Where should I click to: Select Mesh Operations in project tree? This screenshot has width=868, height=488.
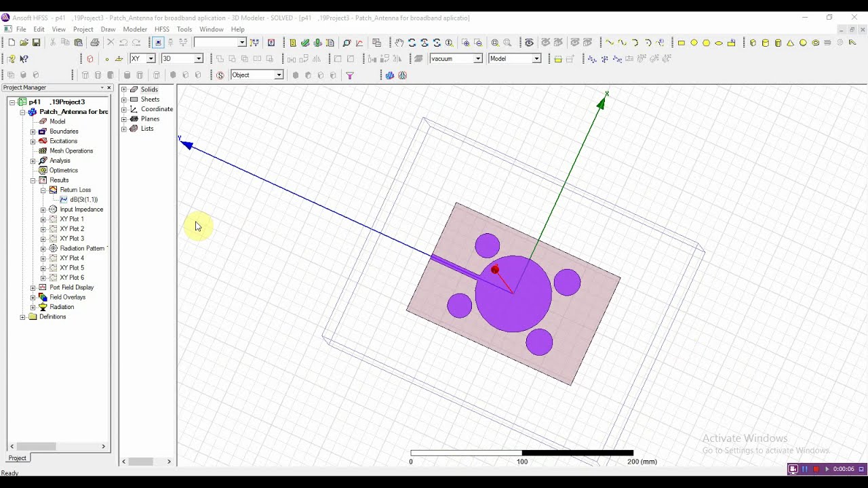pos(71,151)
